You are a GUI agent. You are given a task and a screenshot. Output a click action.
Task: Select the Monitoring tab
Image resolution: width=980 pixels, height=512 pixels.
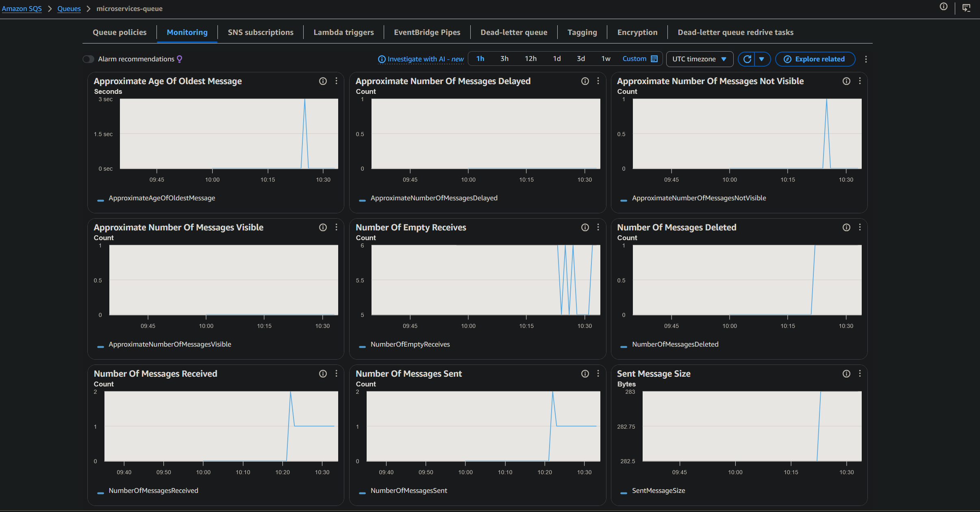[x=187, y=33]
